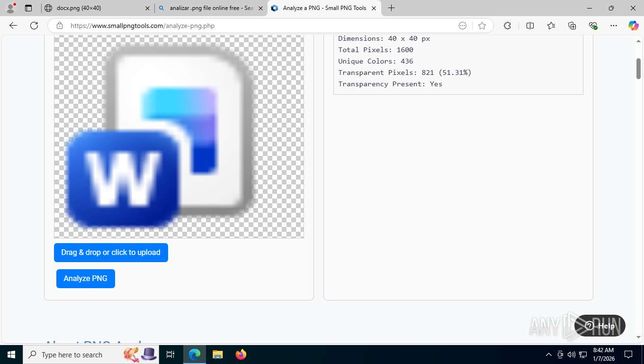Open the notification center icon
This screenshot has width=644, height=364.
point(628,355)
